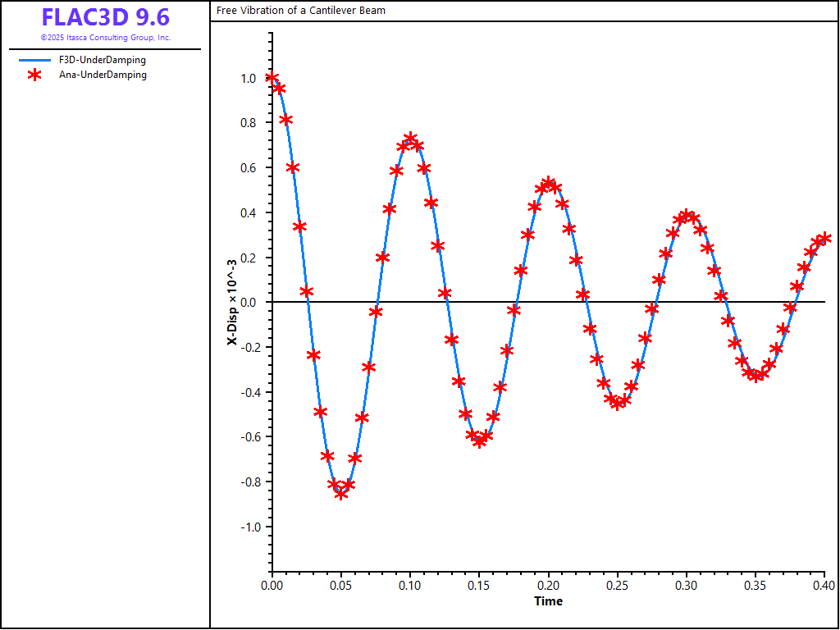The image size is (840, 630).
Task: Click the blue F3D-UnderDamping legend line swatch
Action: 34,60
